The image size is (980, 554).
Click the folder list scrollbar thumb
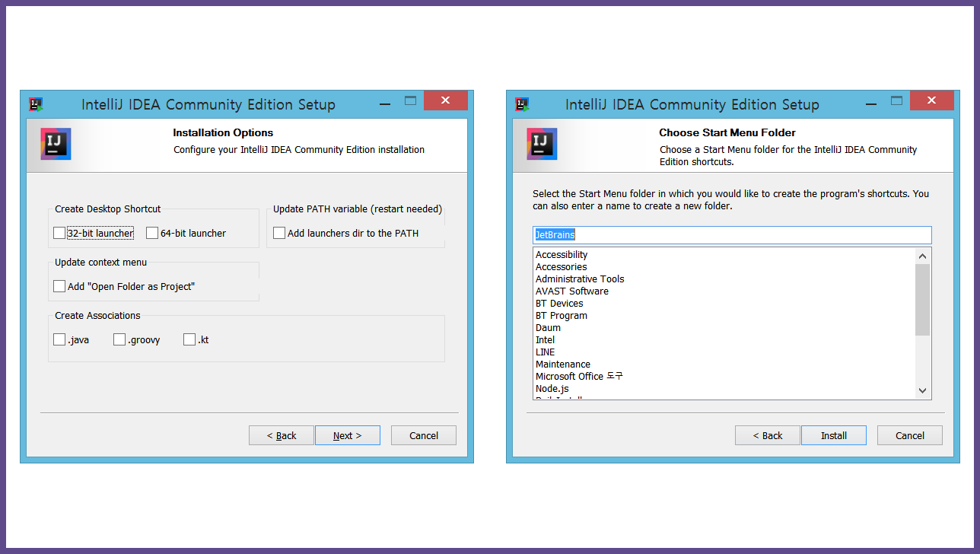click(923, 300)
